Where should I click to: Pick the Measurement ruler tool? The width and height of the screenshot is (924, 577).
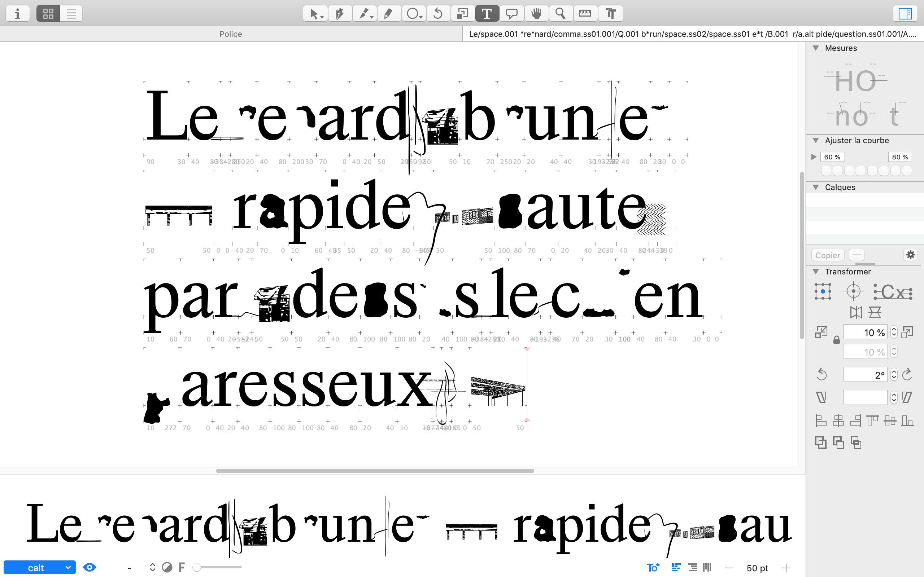585,14
